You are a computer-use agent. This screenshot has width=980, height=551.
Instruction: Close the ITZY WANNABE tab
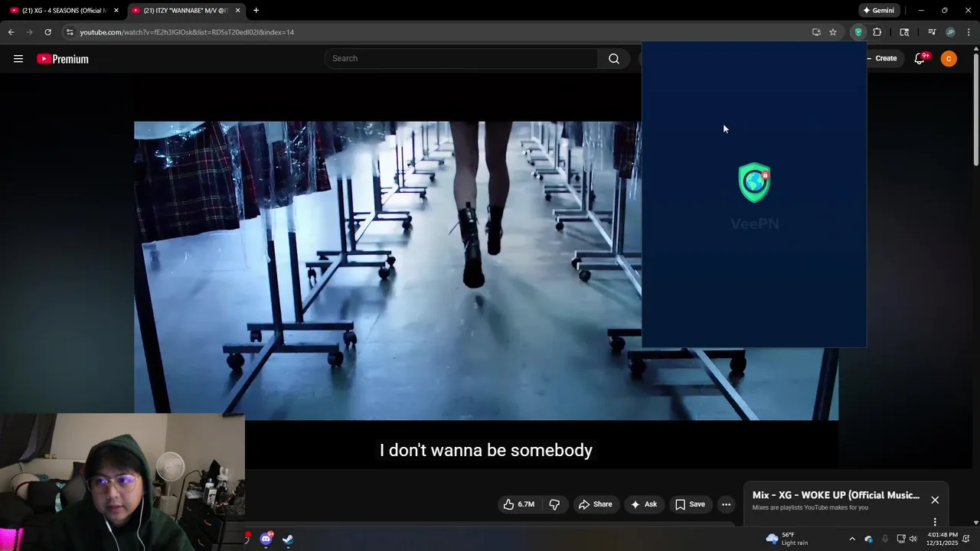(238, 11)
